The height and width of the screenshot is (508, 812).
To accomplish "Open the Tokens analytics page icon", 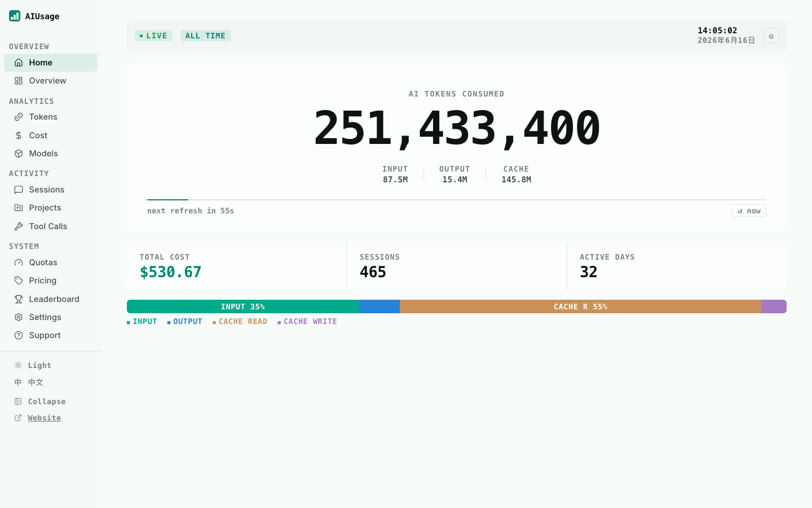I will [19, 117].
